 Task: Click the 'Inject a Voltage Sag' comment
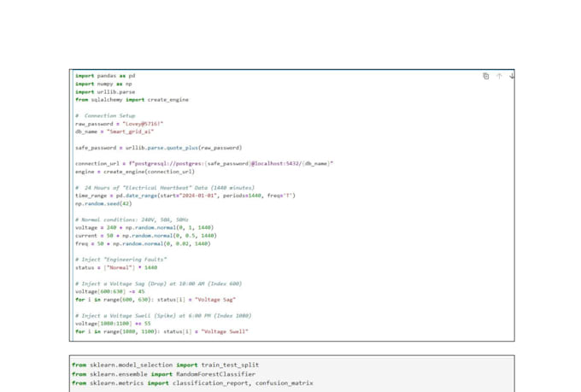point(159,284)
